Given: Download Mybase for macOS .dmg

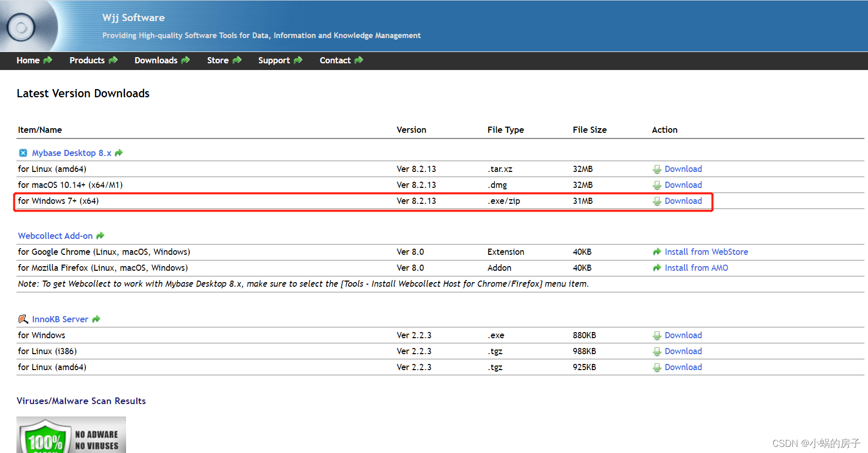Looking at the screenshot, I should (x=683, y=185).
